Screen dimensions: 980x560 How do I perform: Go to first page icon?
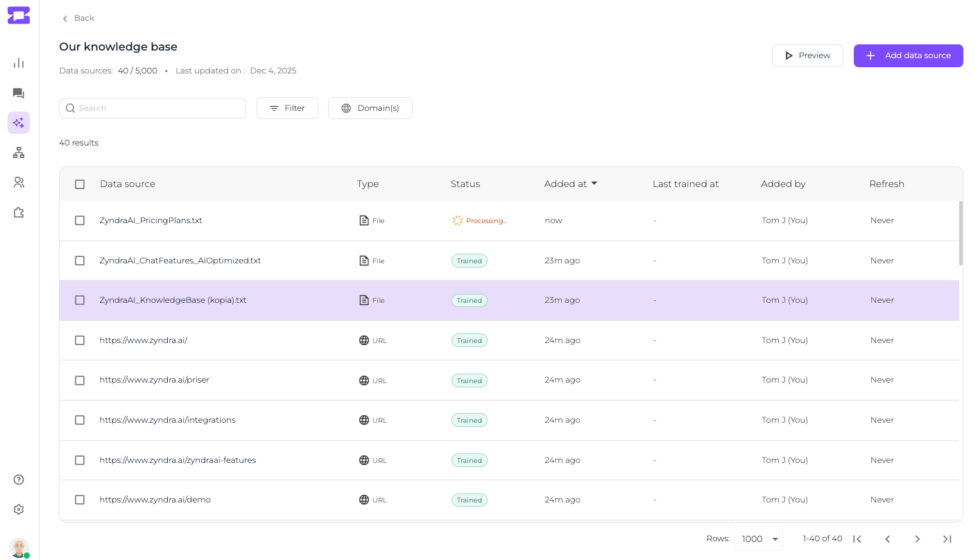[x=857, y=539]
